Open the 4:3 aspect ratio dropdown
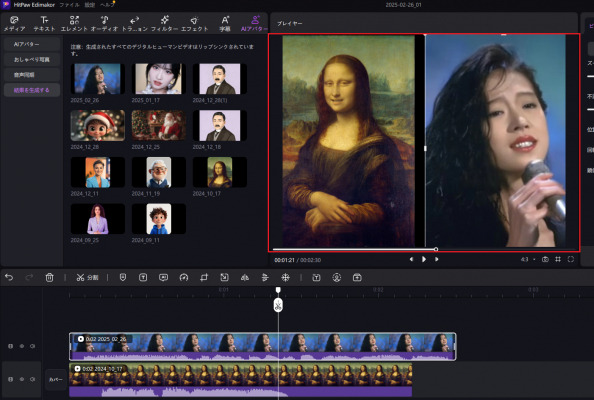This screenshot has height=400, width=594. 528,259
